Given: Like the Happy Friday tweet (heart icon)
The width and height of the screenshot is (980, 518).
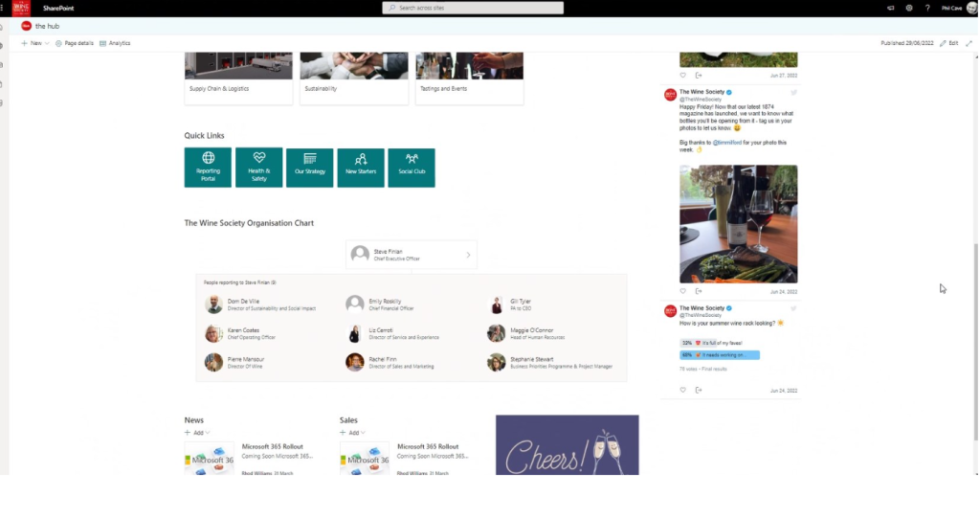Looking at the screenshot, I should [x=682, y=291].
